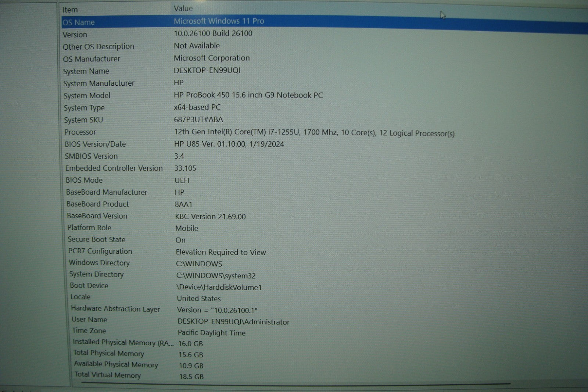Click the Secure Boot State row
This screenshot has height=392, width=588.
[96, 239]
